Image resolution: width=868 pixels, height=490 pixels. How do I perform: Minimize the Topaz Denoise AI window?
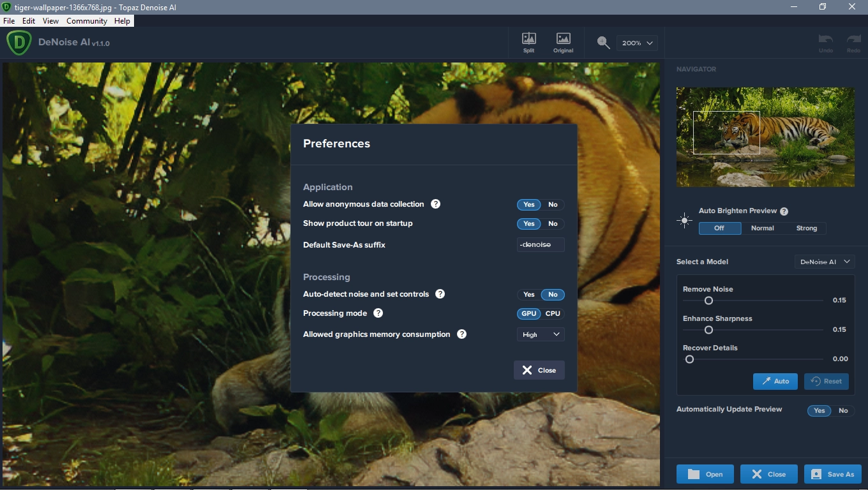[794, 6]
